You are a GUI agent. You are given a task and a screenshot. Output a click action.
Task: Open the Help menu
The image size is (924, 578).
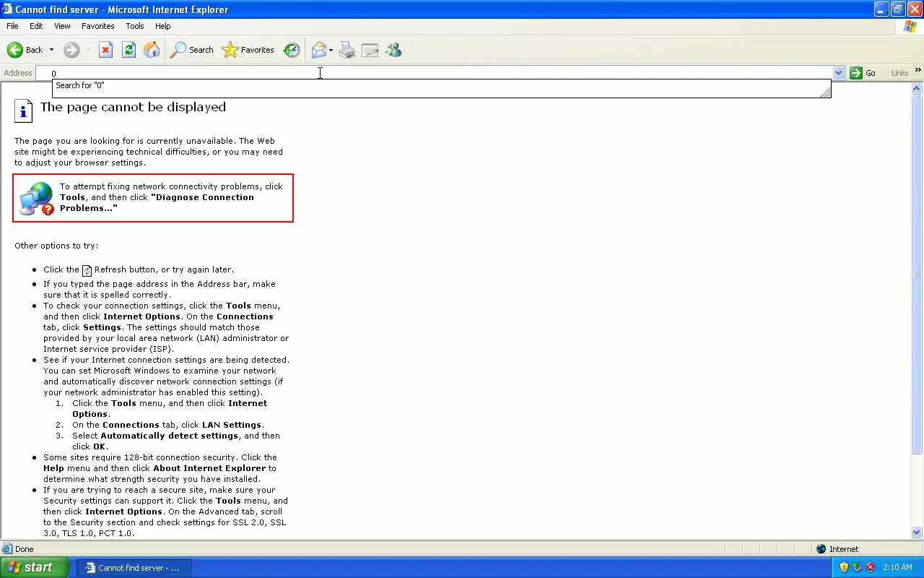(163, 26)
